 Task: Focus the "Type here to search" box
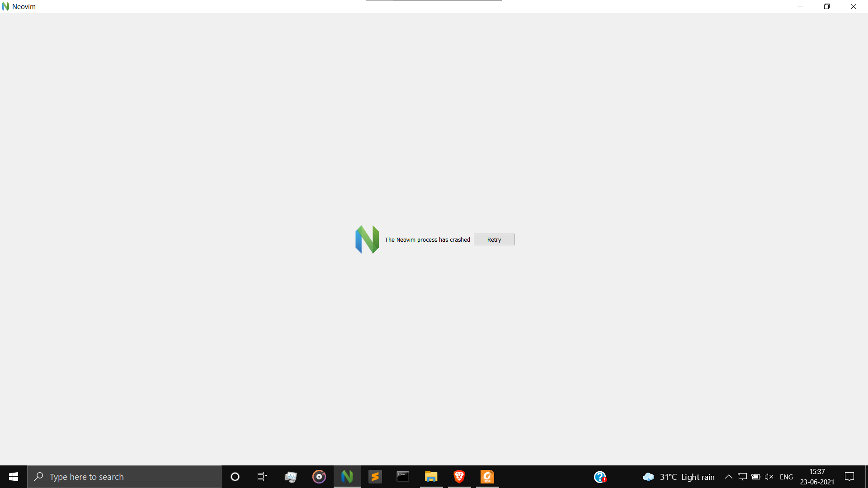click(x=124, y=477)
